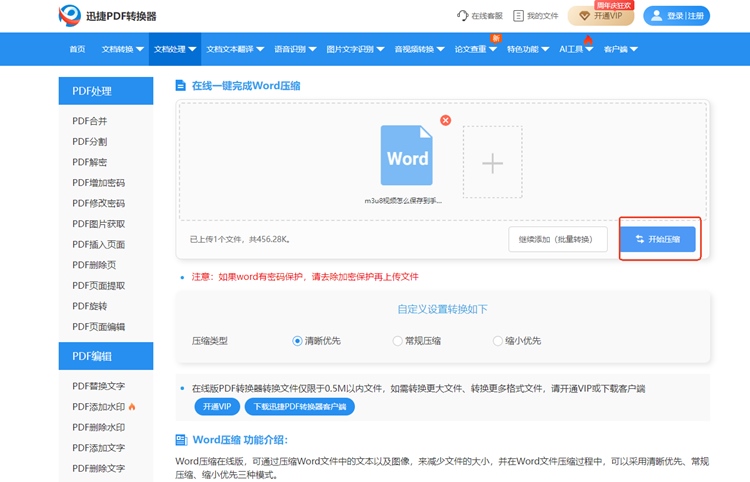Open PDF图片获取 in sidebar
Image resolution: width=750 pixels, height=482 pixels.
99,224
